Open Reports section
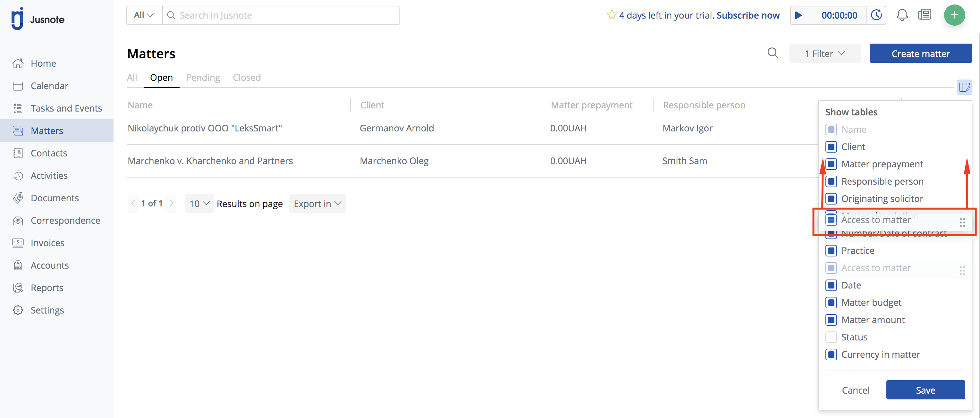Image resolution: width=980 pixels, height=418 pixels. click(x=47, y=288)
